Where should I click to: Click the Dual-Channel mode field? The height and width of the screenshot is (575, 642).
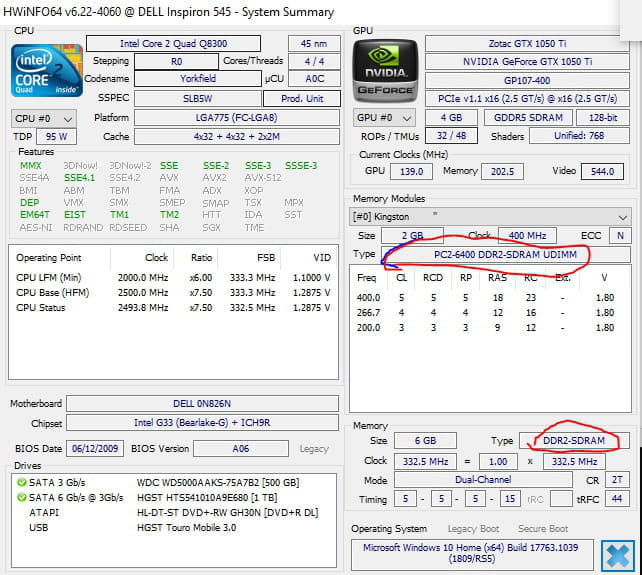(483, 480)
